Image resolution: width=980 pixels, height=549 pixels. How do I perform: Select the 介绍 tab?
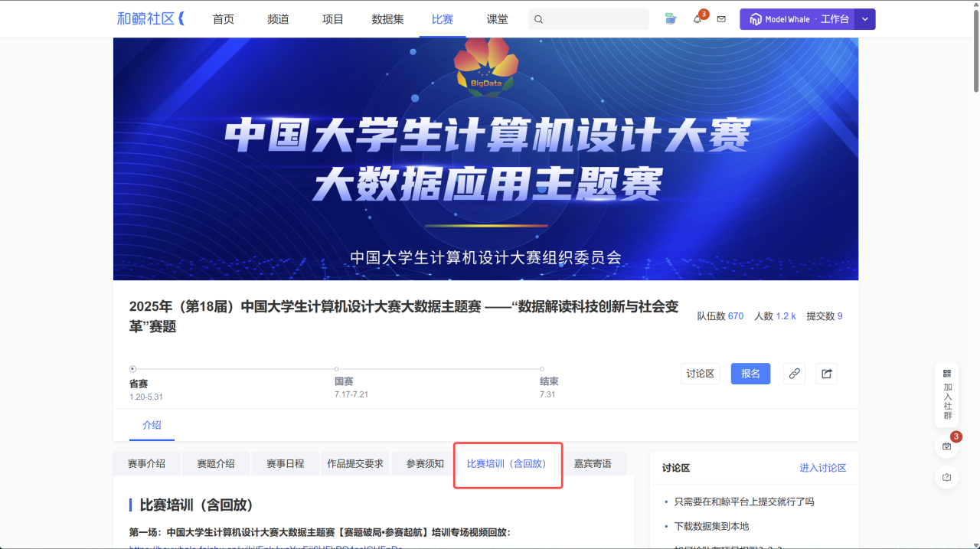point(152,425)
